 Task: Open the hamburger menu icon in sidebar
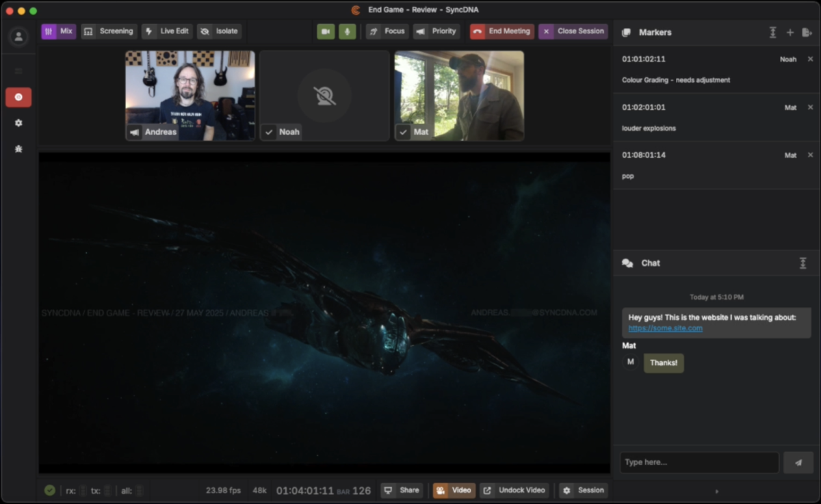pyautogui.click(x=18, y=71)
